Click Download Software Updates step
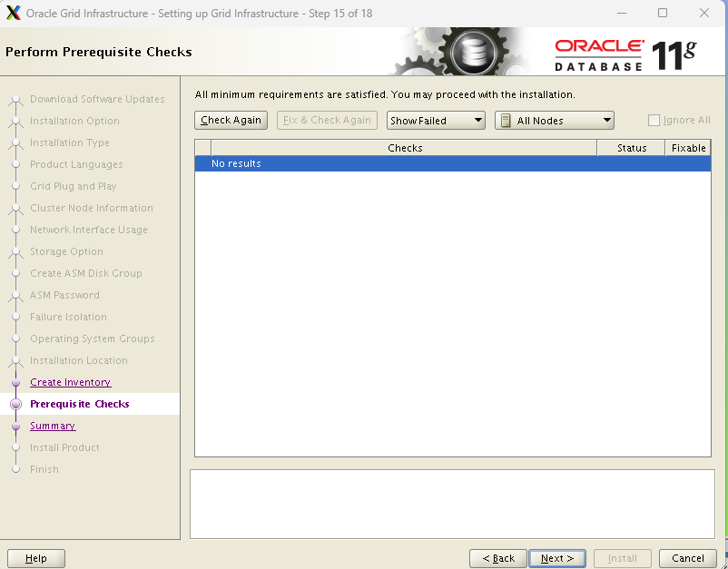728x569 pixels. pos(97,99)
